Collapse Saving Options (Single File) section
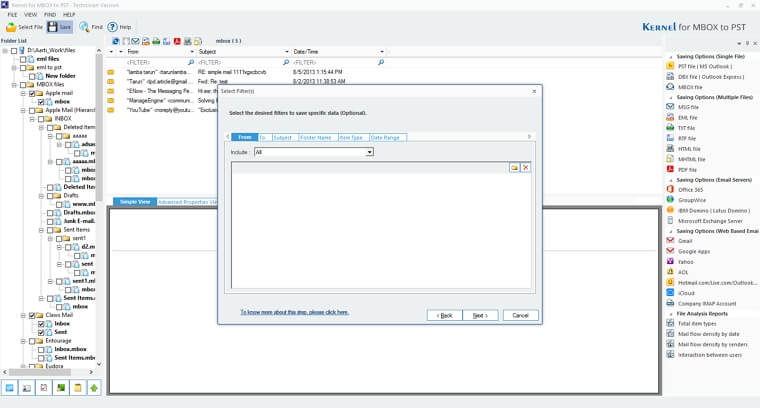This screenshot has width=760, height=408. coord(671,57)
